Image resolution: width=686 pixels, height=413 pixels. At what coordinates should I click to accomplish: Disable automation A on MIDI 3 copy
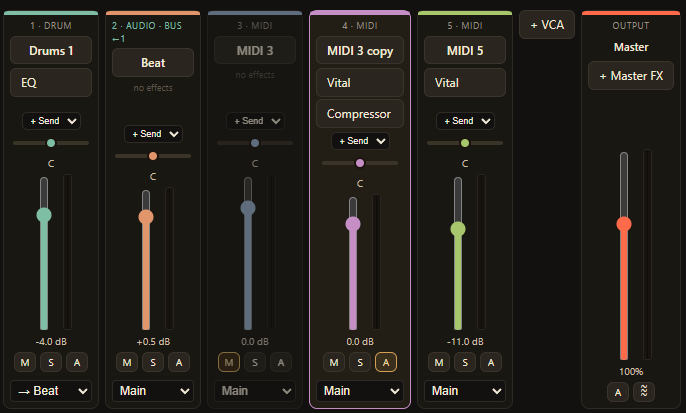386,362
